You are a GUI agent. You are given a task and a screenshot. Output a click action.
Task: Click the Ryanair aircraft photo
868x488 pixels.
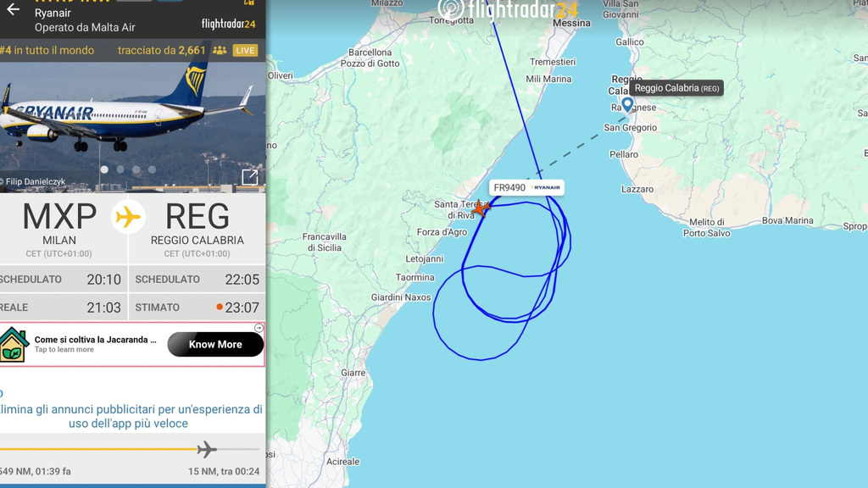click(x=133, y=127)
